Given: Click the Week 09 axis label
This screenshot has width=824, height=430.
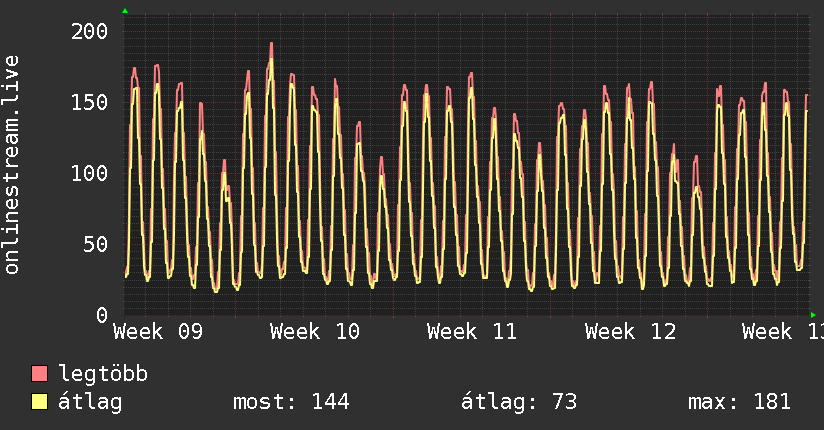Looking at the screenshot, I should pyautogui.click(x=158, y=332).
